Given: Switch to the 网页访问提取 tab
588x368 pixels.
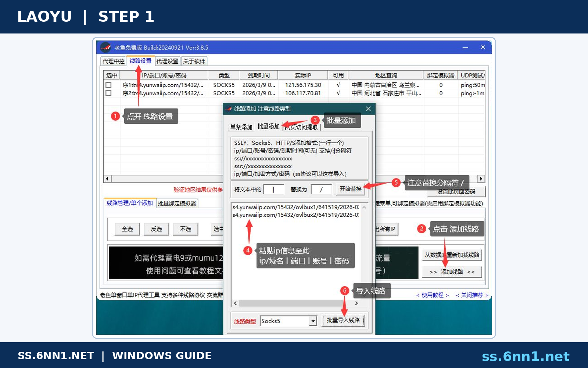Looking at the screenshot, I should coord(301,127).
